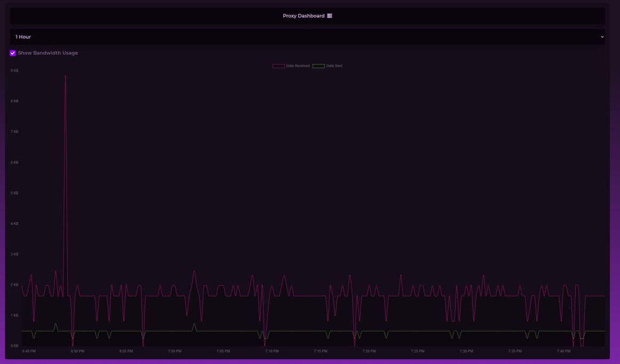Click the 7:20 PM time label
Viewport: 620px width, 364px height.
coord(369,351)
